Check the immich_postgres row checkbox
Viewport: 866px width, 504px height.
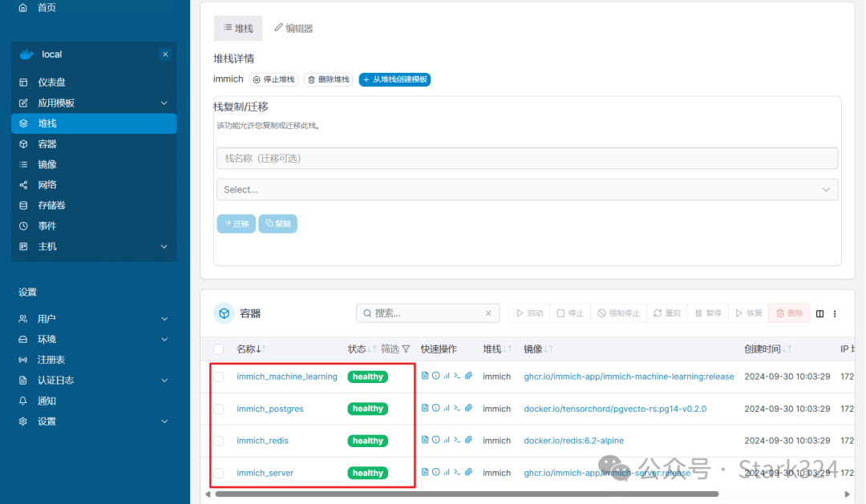tap(219, 409)
